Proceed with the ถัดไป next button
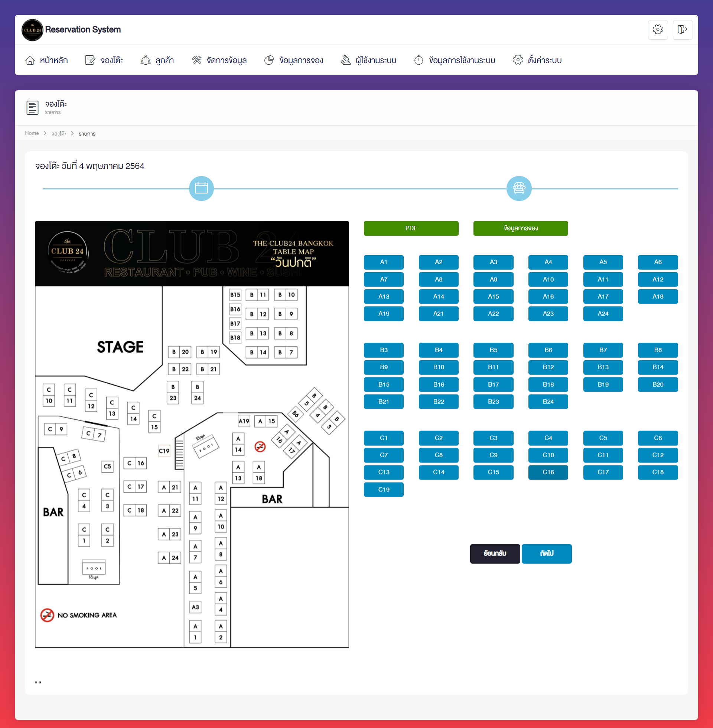Viewport: 713px width, 728px height. click(546, 553)
